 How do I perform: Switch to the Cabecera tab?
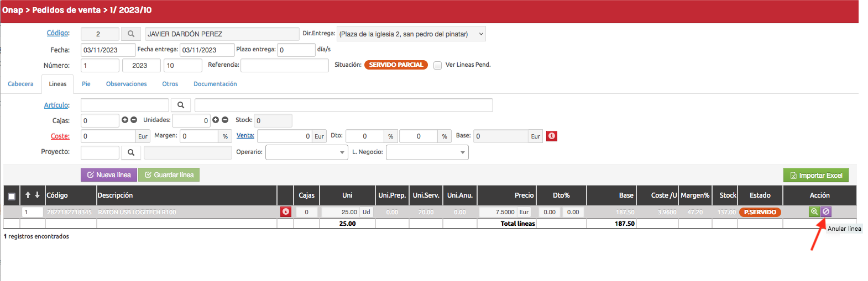click(20, 84)
